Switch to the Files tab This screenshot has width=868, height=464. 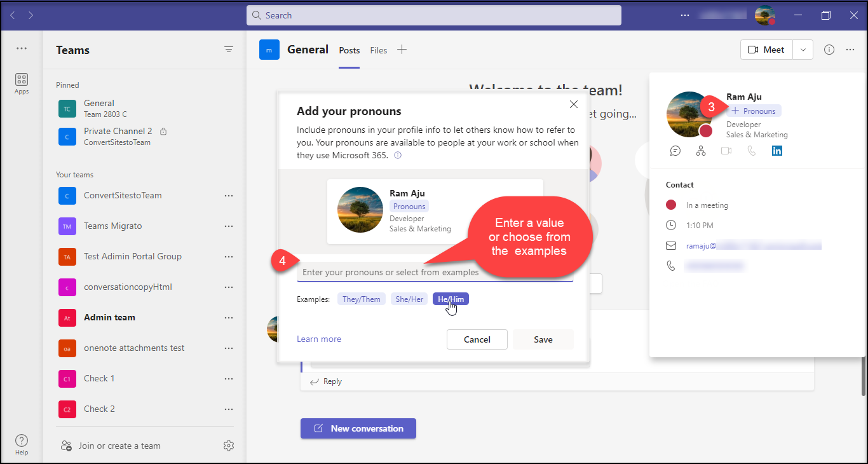click(x=379, y=50)
